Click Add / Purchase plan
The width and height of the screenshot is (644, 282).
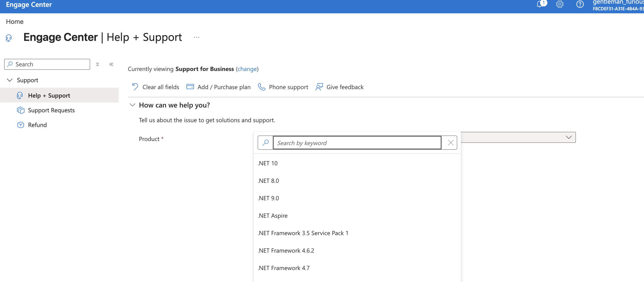[218, 87]
